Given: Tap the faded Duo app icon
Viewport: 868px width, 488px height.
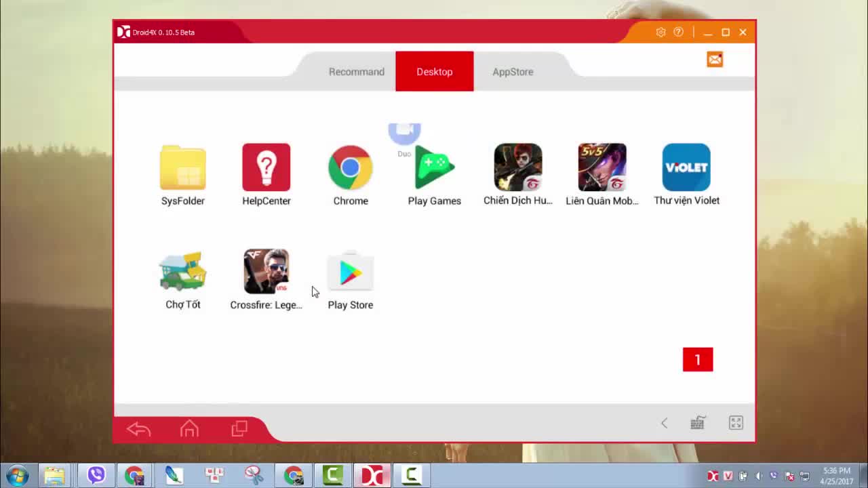Looking at the screenshot, I should 404,136.
